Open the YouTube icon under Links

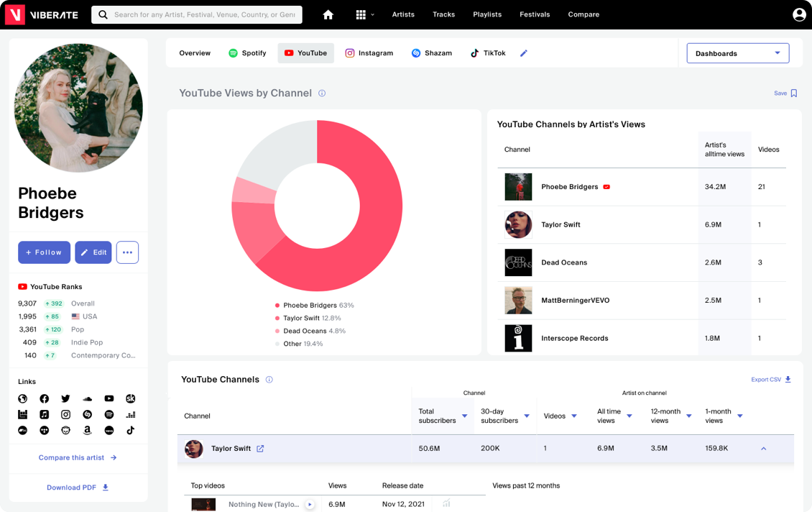pyautogui.click(x=109, y=398)
